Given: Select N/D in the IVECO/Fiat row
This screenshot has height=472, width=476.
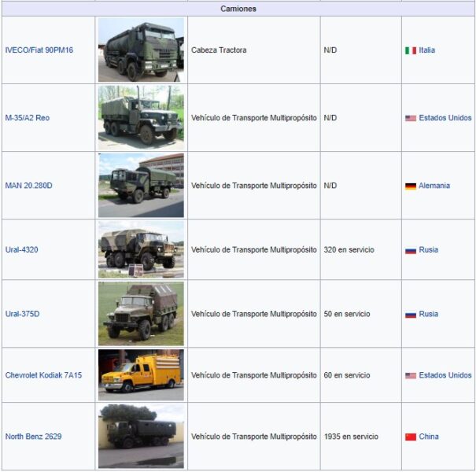Looking at the screenshot, I should tap(330, 50).
